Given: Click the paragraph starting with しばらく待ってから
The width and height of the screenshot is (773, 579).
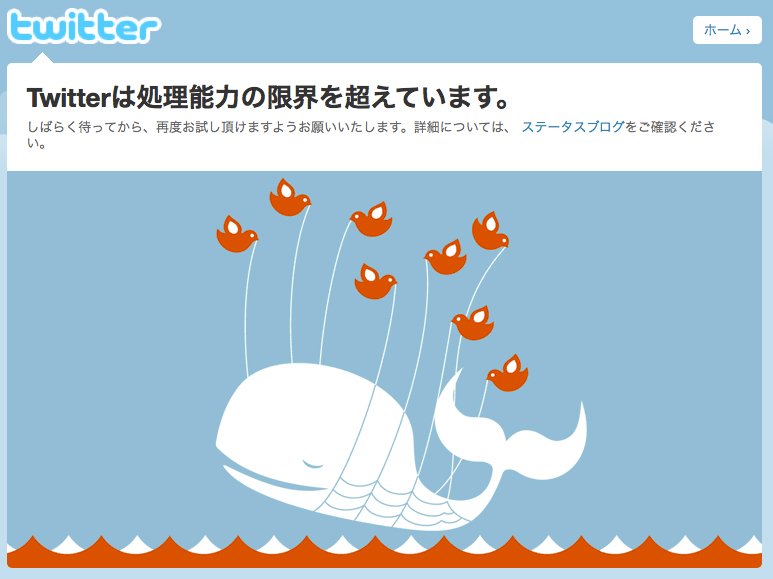Looking at the screenshot, I should pyautogui.click(x=371, y=135).
